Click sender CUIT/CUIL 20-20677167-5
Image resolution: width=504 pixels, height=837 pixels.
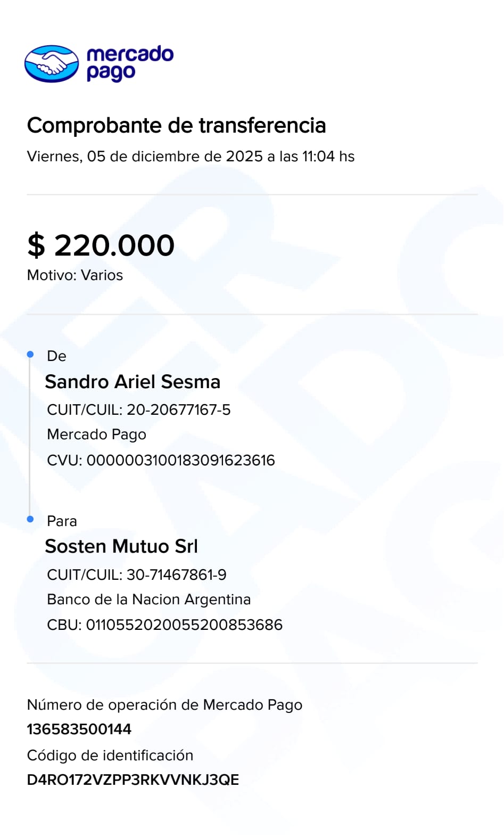tap(138, 410)
